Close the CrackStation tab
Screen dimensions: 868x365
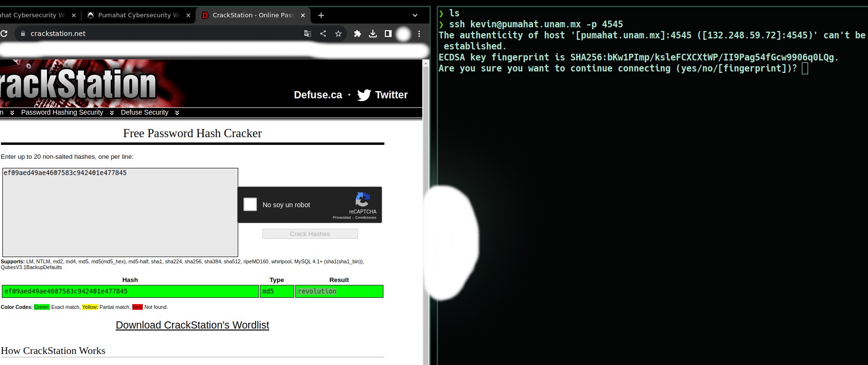tap(303, 15)
